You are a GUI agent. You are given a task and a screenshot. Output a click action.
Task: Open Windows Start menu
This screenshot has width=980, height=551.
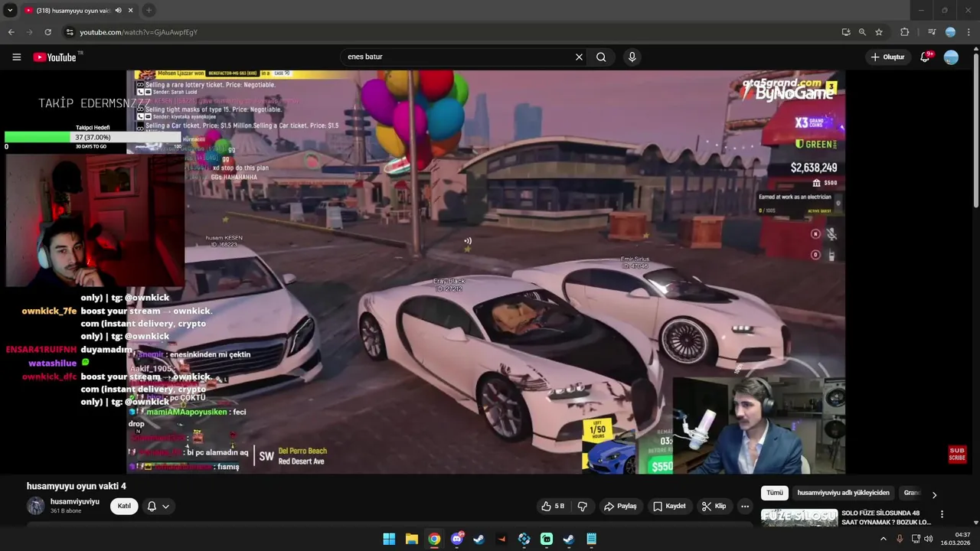tap(389, 539)
